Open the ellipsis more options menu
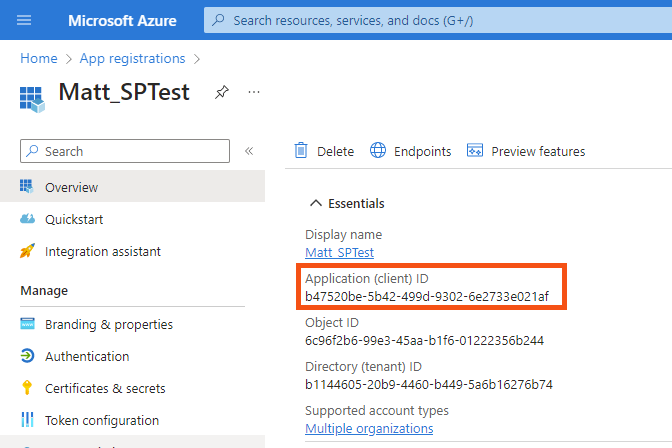Image resolution: width=672 pixels, height=448 pixels. click(254, 92)
